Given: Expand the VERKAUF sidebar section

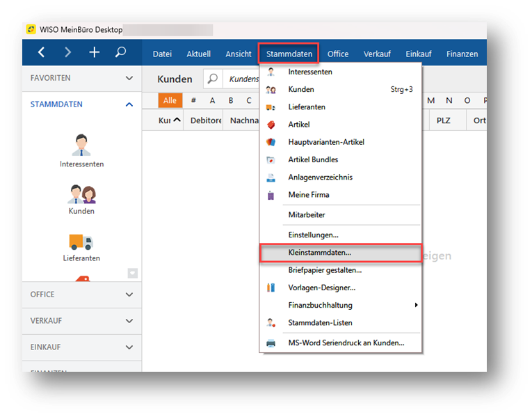Looking at the screenshot, I should [129, 321].
